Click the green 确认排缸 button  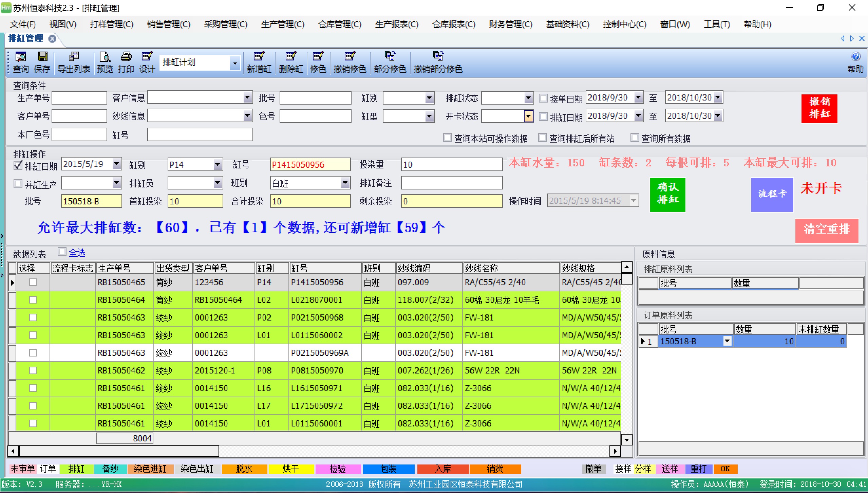click(667, 195)
